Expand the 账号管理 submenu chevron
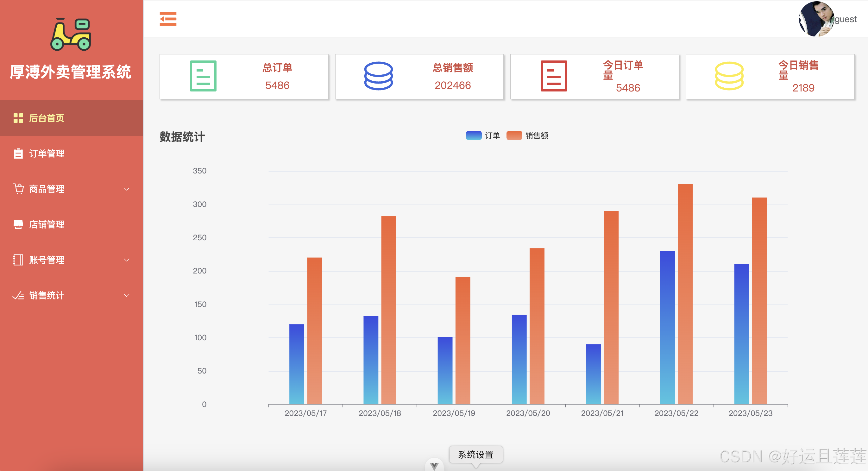 pyautogui.click(x=127, y=260)
